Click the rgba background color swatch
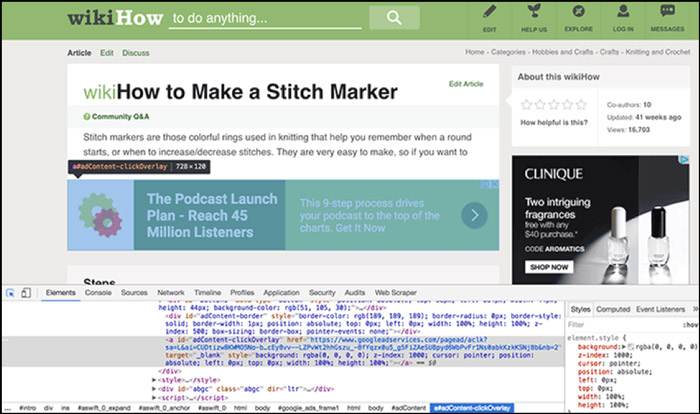The width and height of the screenshot is (700, 414). point(631,347)
